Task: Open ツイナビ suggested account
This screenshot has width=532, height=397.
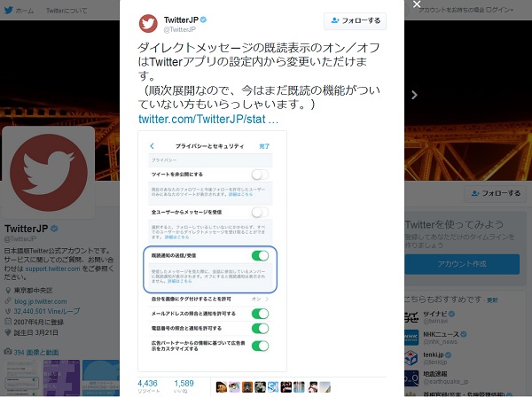Action: coord(434,314)
